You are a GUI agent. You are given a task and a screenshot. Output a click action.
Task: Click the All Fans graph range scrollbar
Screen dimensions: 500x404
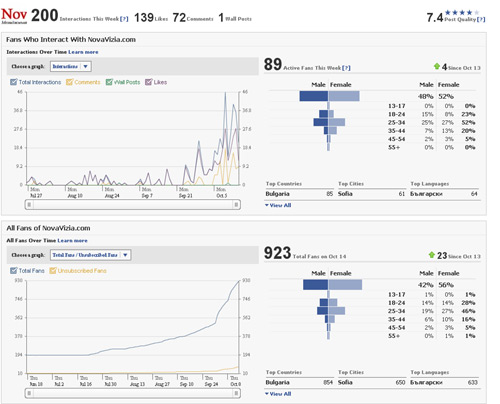coord(133,393)
